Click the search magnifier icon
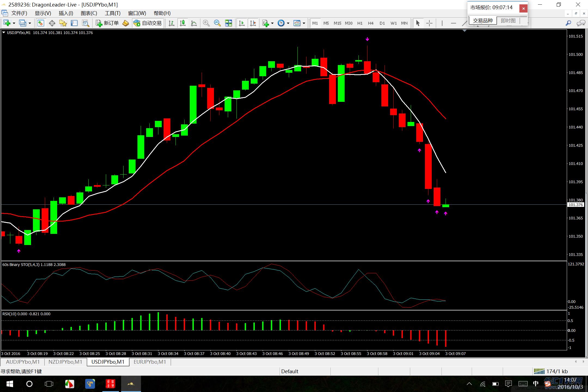Image resolution: width=588 pixels, height=392 pixels. click(x=568, y=23)
